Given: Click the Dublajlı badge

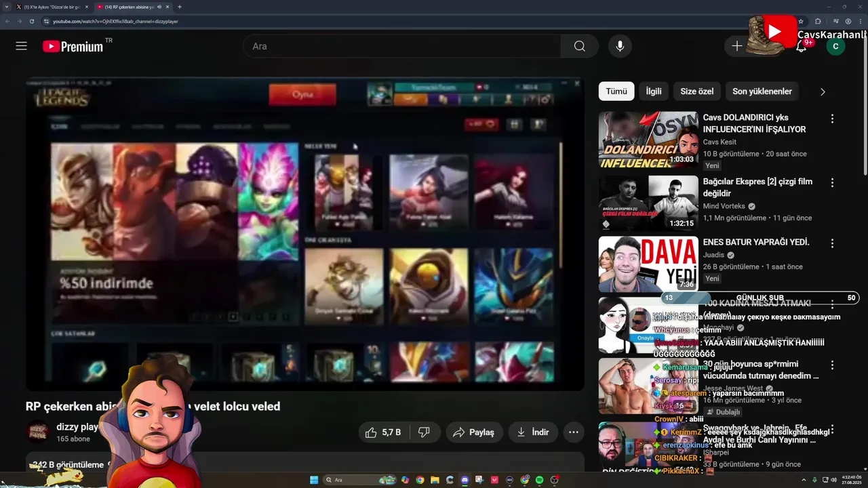Looking at the screenshot, I should coord(724,412).
